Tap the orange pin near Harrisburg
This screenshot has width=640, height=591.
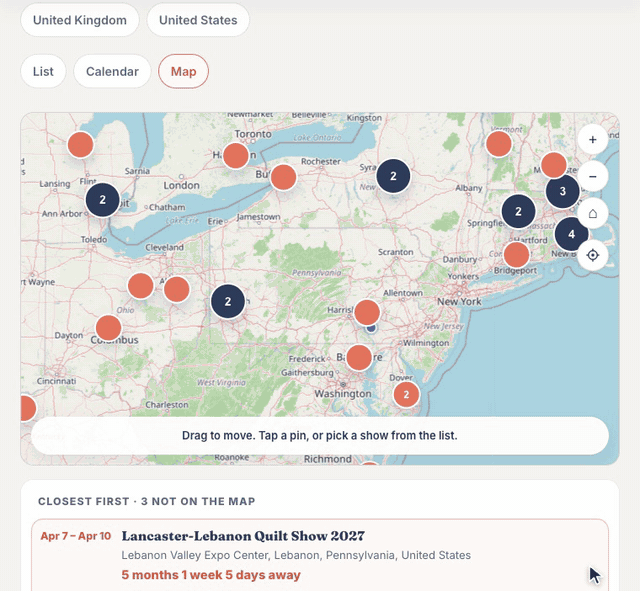click(367, 312)
